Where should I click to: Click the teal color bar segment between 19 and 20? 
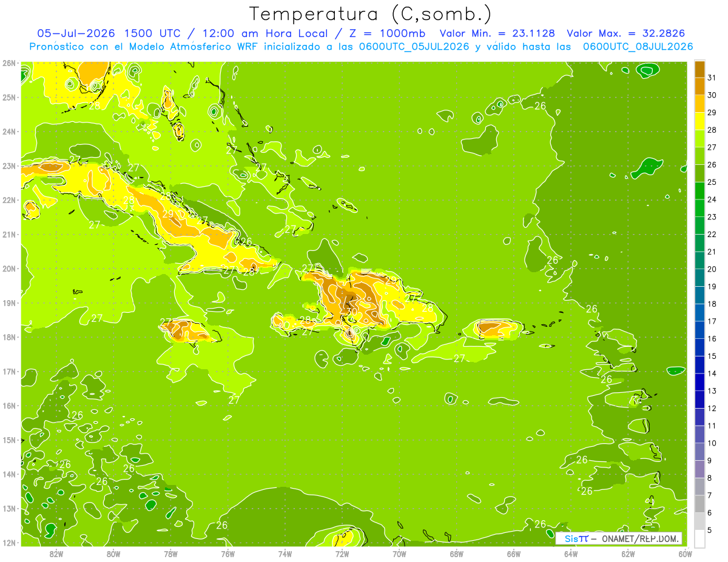pos(699,278)
